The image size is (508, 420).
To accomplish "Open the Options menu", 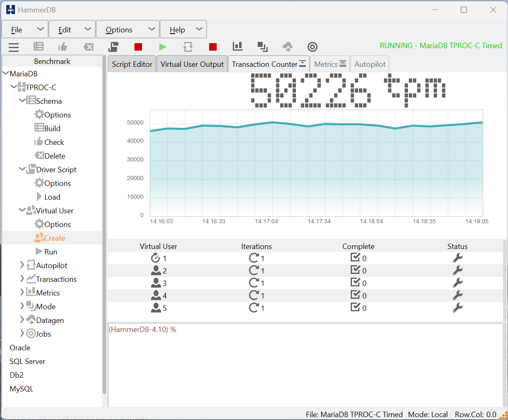I will [x=128, y=29].
